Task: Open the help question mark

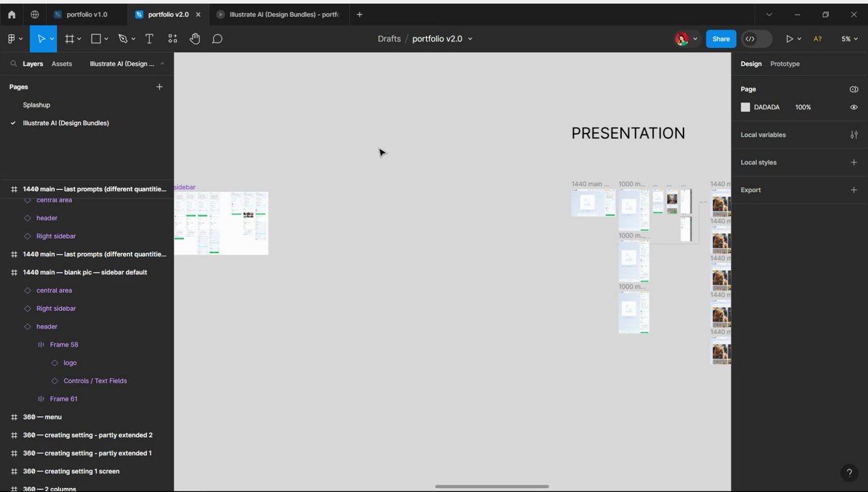Action: (848, 473)
